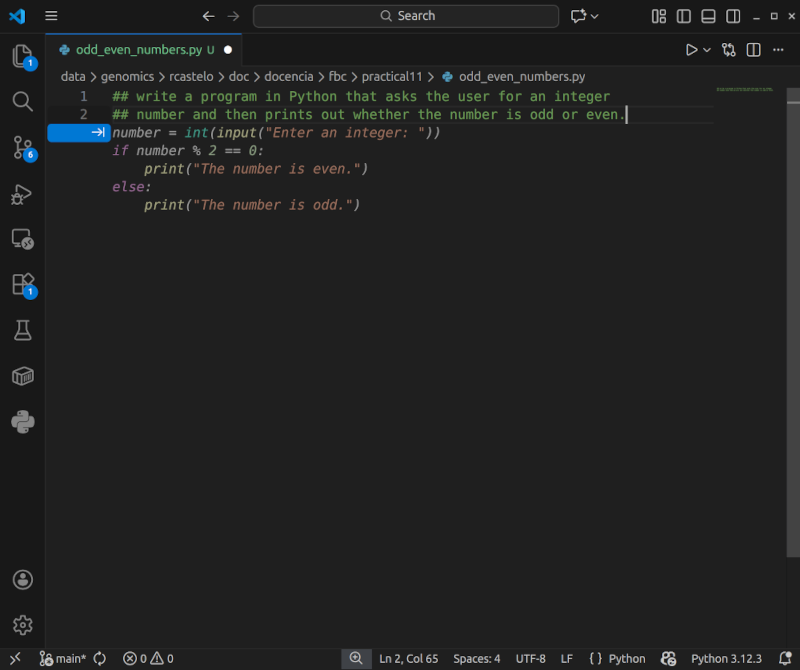The width and height of the screenshot is (800, 670).
Task: Toggle the bottom panel visibility
Action: pyautogui.click(x=708, y=16)
